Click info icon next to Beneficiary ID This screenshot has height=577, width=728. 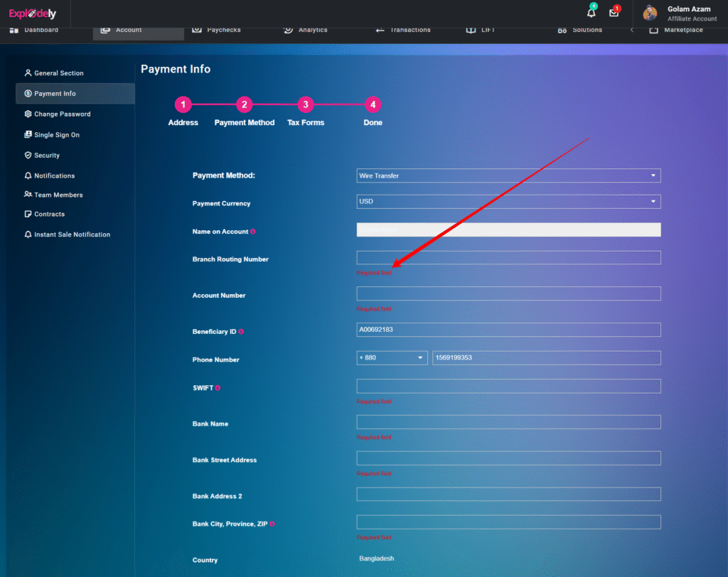tap(242, 332)
